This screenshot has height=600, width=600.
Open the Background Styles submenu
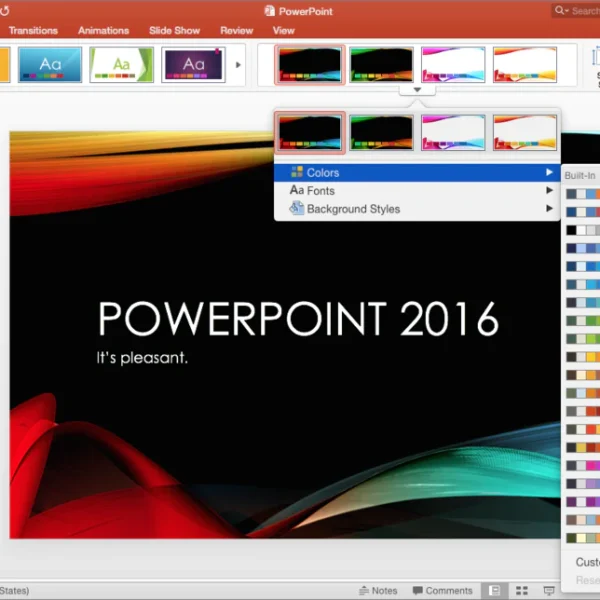(417, 209)
